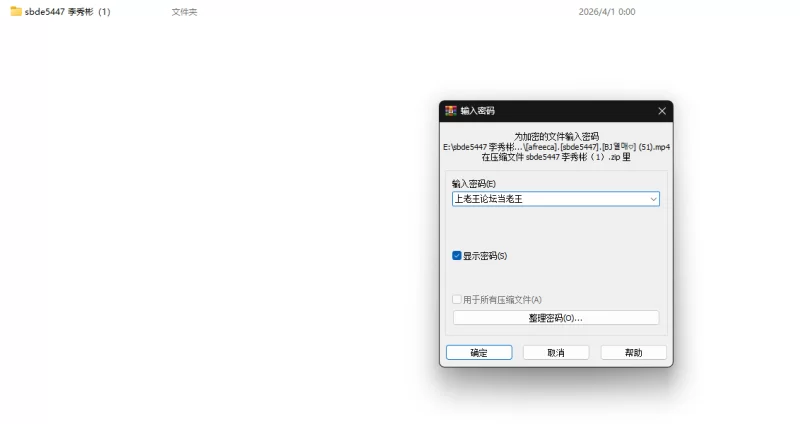Click the 用于所有压缩文件 checkbox
Viewport: 800px width, 424px height.
click(x=457, y=299)
